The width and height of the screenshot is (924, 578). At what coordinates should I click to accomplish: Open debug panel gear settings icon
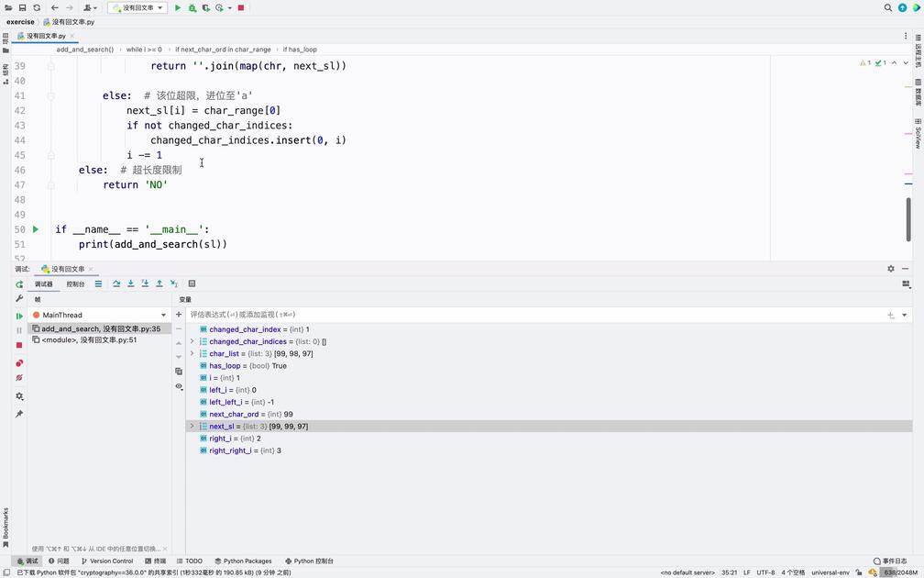pos(890,268)
